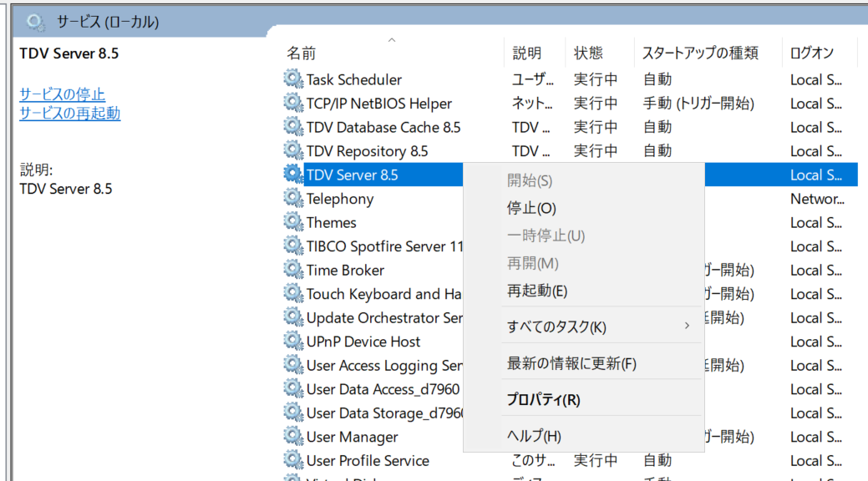Image resolution: width=868 pixels, height=481 pixels.
Task: Select the User Data Access_d7960 name
Action: 383,389
